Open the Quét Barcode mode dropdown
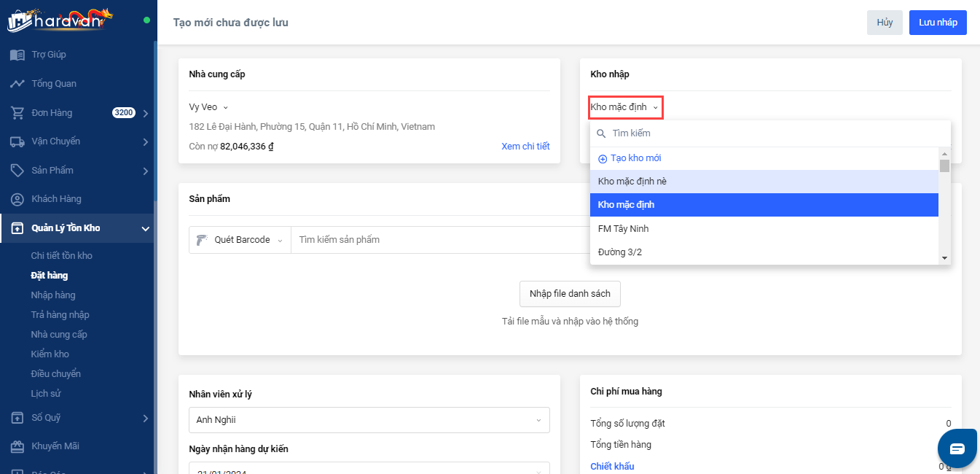The height and width of the screenshot is (474, 980). pos(240,240)
